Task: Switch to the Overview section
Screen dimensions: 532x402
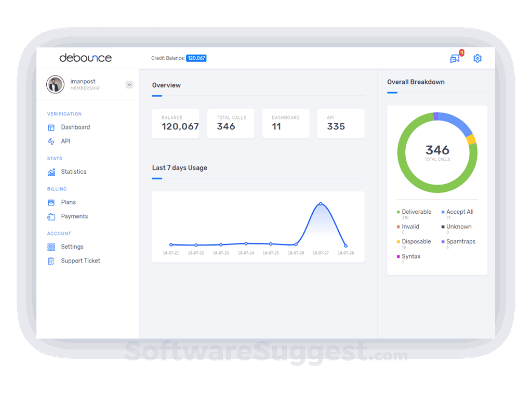Action: [166, 85]
